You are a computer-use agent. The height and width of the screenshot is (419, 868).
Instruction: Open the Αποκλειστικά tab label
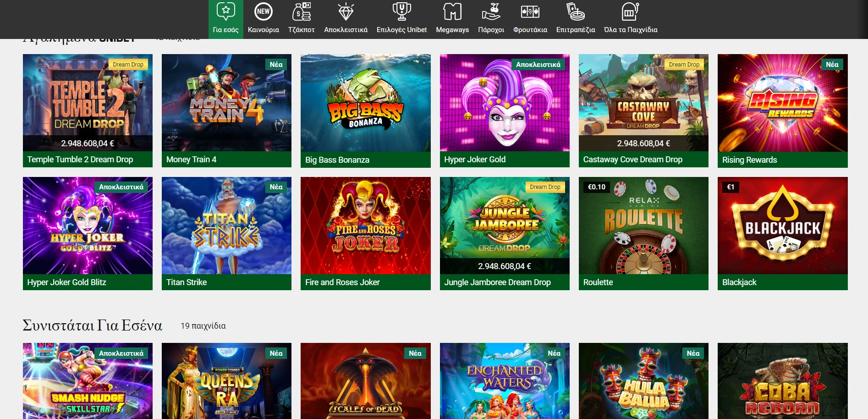346,30
